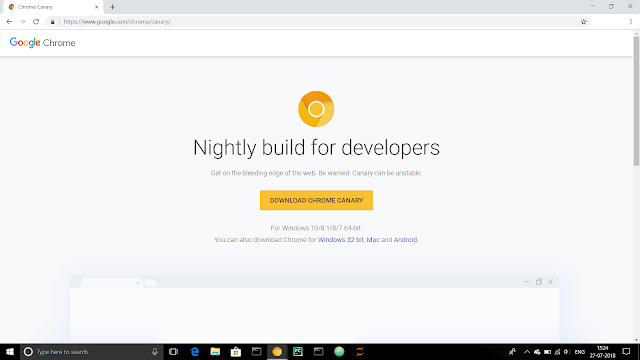Click the yellow Chrome Canary logo
This screenshot has width=640, height=360.
(x=316, y=109)
